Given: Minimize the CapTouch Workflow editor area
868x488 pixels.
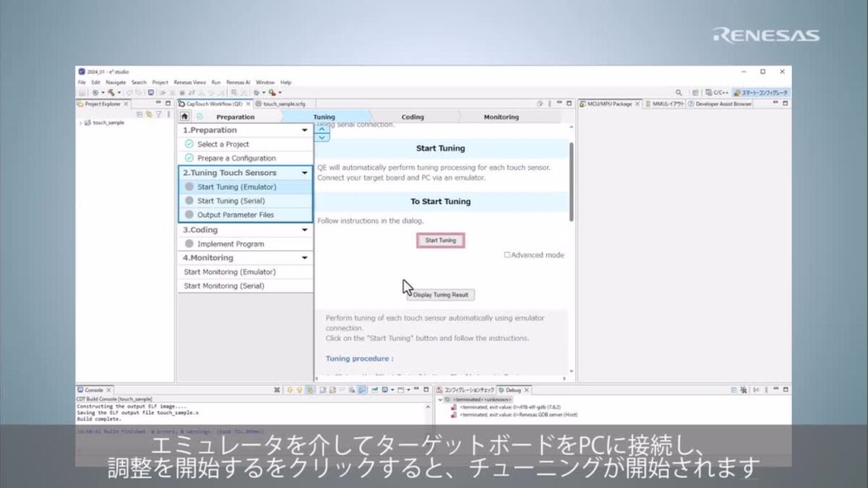Looking at the screenshot, I should pos(559,103).
